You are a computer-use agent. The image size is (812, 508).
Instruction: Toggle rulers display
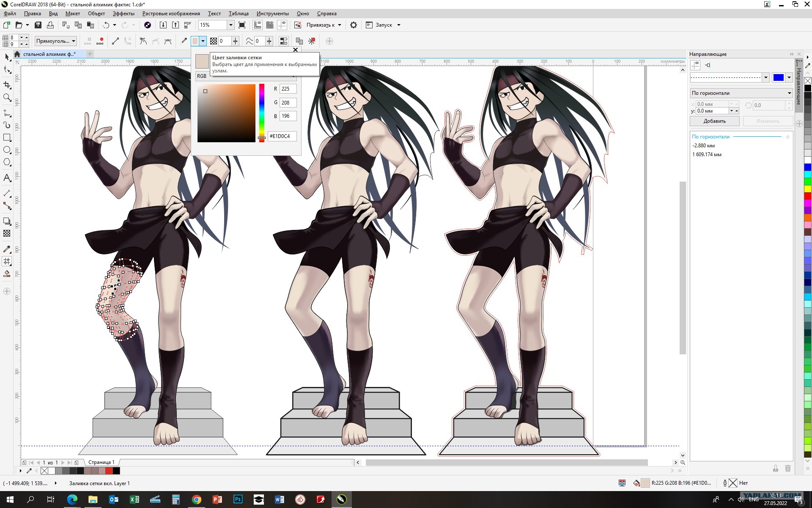pos(258,25)
